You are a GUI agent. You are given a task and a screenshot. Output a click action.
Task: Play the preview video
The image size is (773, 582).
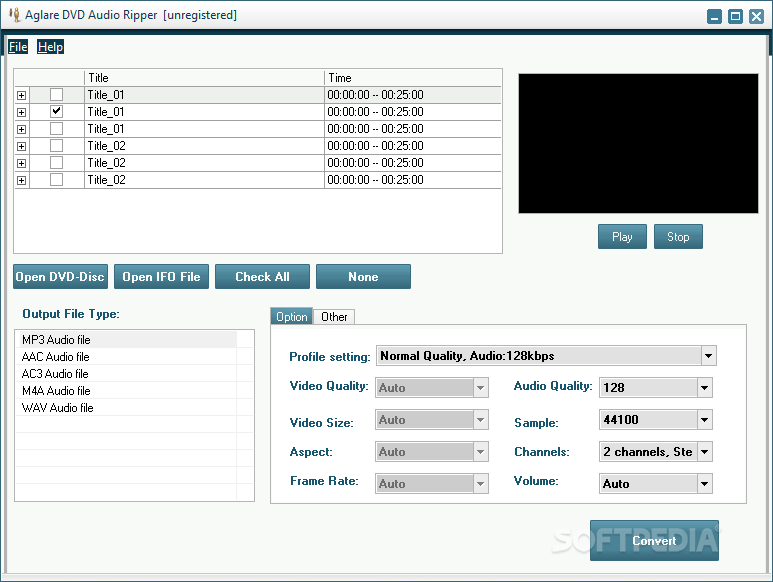point(622,237)
